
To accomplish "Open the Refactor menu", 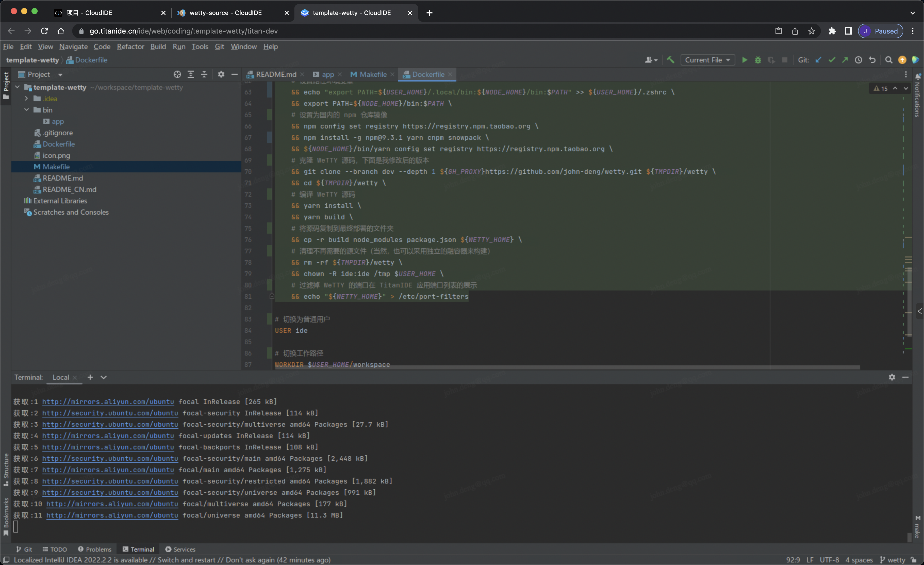I will point(130,46).
